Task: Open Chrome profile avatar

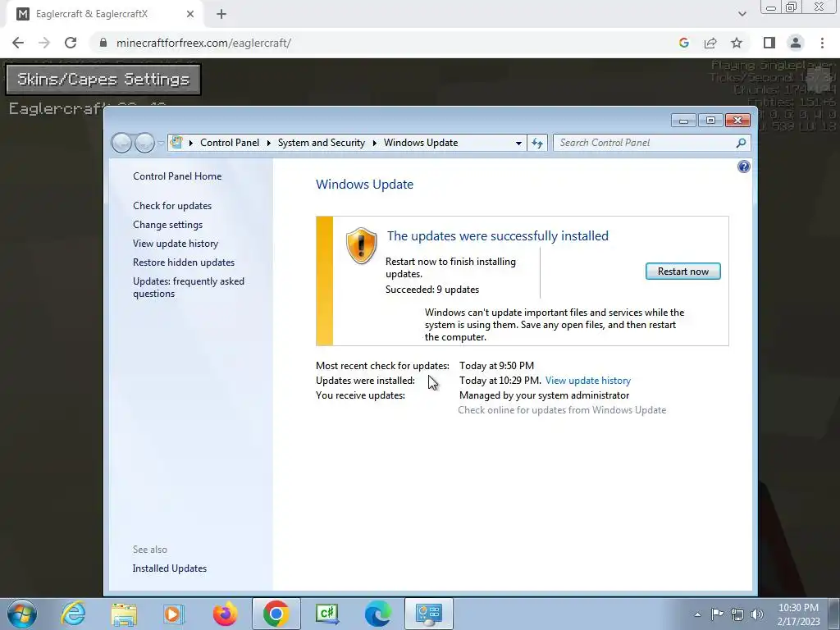Action: coord(796,43)
